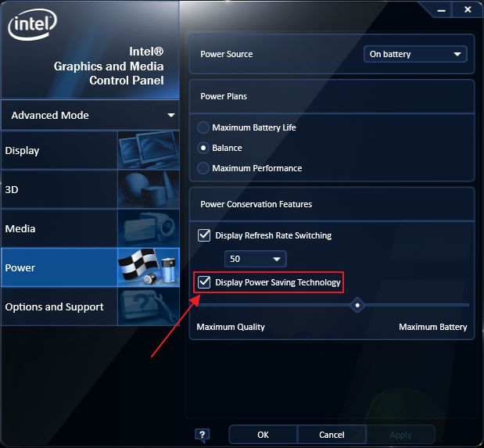Click the Maximum Quality slider label
The height and width of the screenshot is (448, 484).
(x=231, y=327)
